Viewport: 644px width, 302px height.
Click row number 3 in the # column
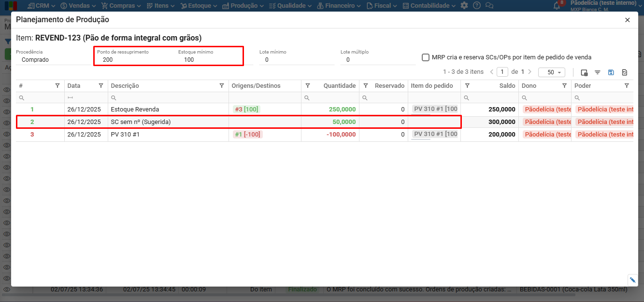[x=32, y=135]
